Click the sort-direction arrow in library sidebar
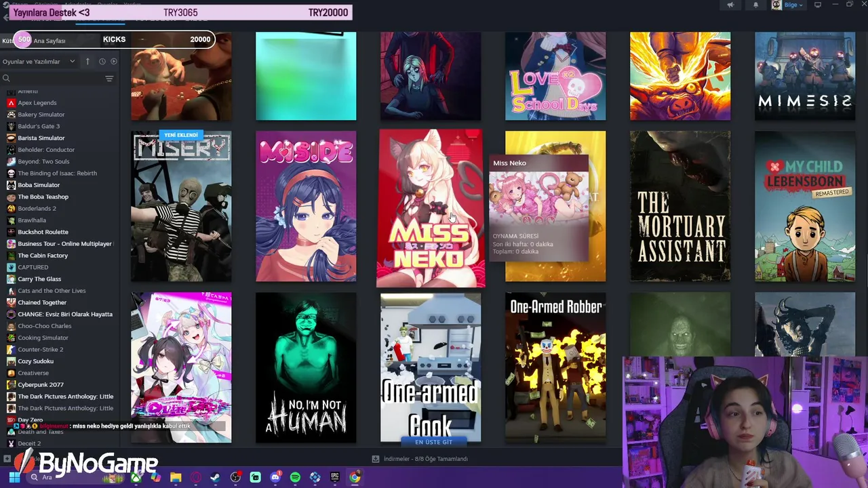This screenshot has height=488, width=868. coord(87,62)
